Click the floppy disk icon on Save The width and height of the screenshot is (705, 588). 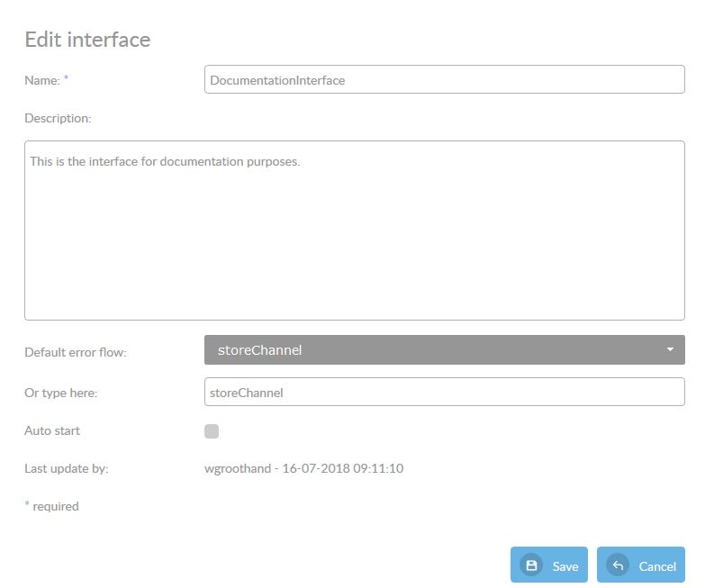531,565
